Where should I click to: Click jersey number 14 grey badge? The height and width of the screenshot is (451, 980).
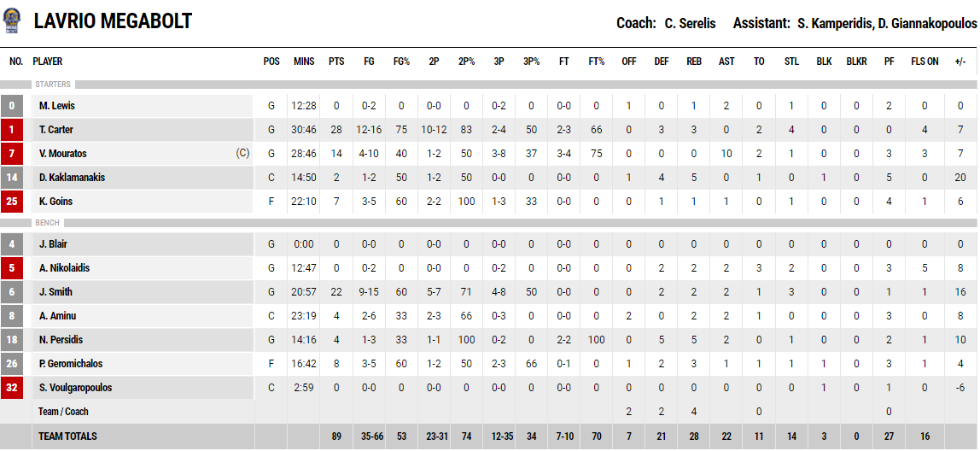click(x=12, y=178)
